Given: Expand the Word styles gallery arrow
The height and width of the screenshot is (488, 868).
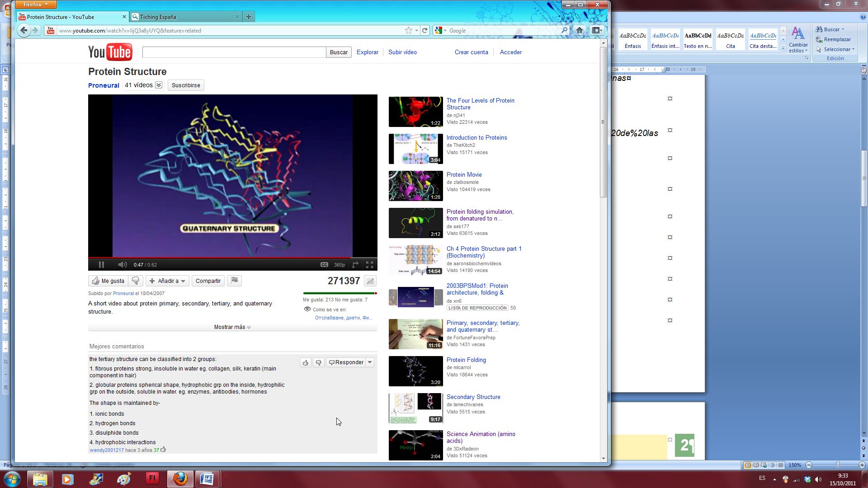Looking at the screenshot, I should pyautogui.click(x=783, y=48).
